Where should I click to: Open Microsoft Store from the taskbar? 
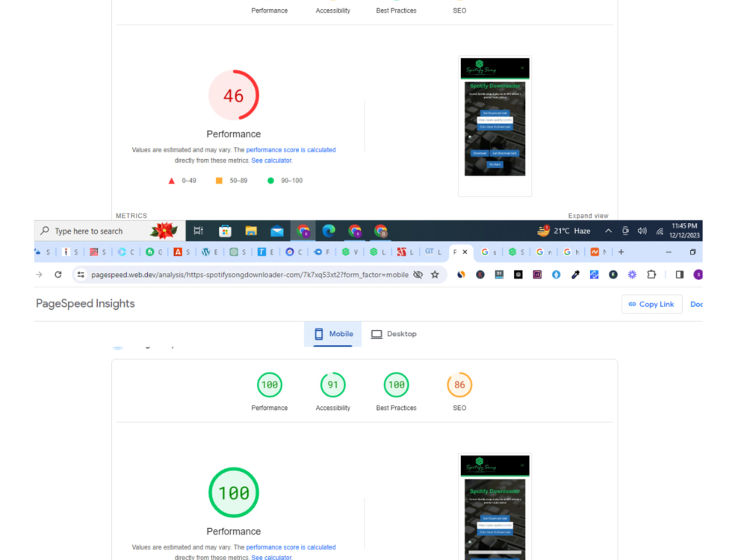225,231
